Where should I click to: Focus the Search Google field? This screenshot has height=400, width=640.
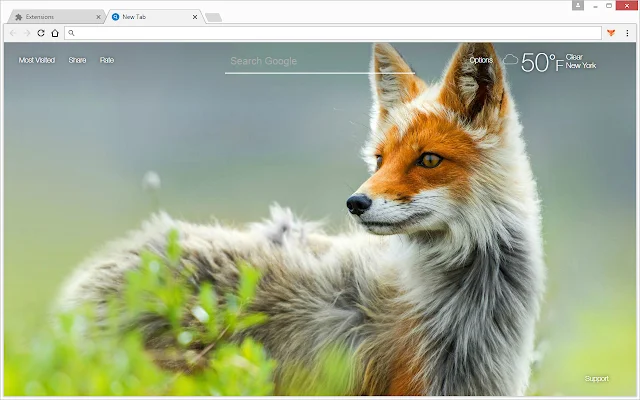click(320, 62)
